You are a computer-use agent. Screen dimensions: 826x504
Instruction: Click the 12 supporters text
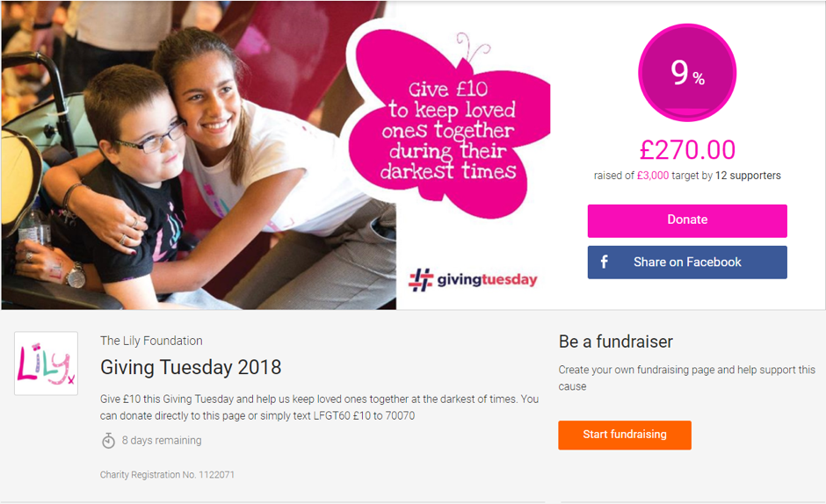pyautogui.click(x=748, y=176)
